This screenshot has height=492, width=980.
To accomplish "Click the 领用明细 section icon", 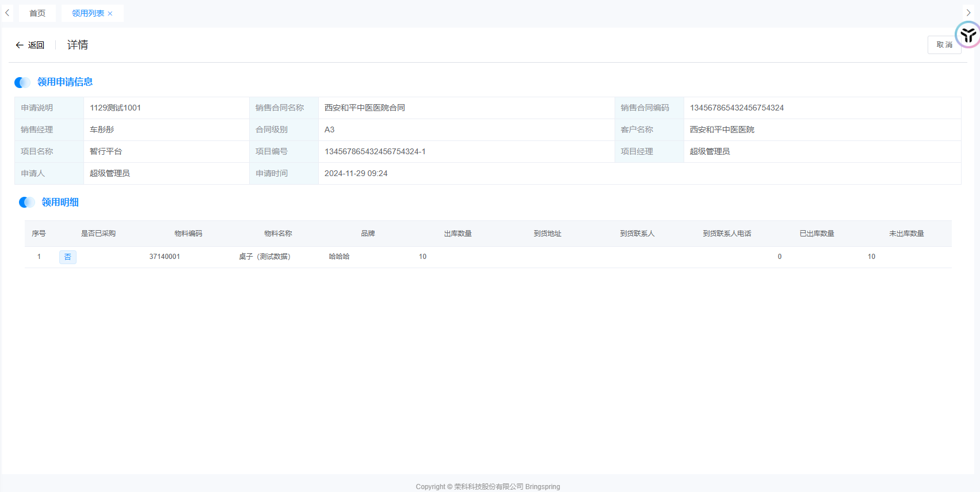I will tap(27, 203).
